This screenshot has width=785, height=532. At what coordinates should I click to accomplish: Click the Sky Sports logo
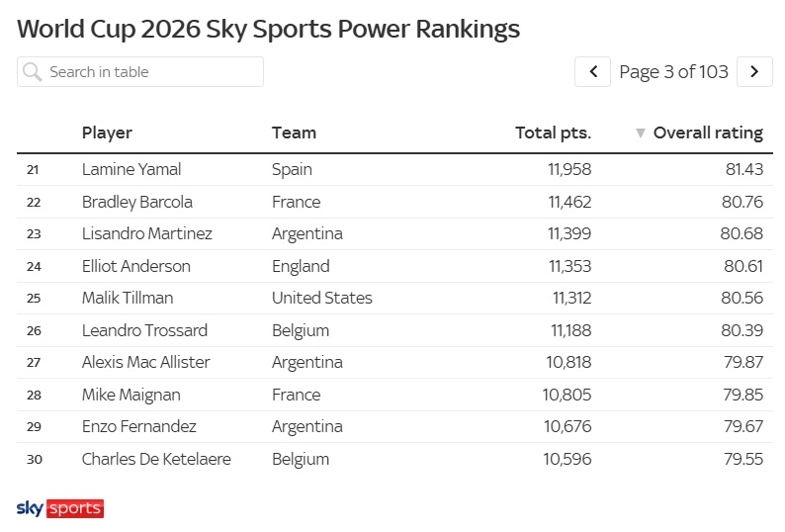60,508
